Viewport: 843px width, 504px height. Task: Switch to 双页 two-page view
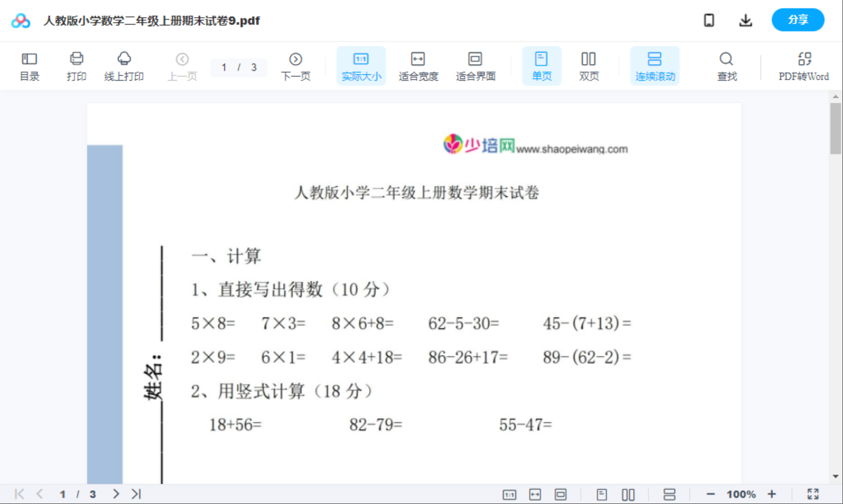(588, 65)
